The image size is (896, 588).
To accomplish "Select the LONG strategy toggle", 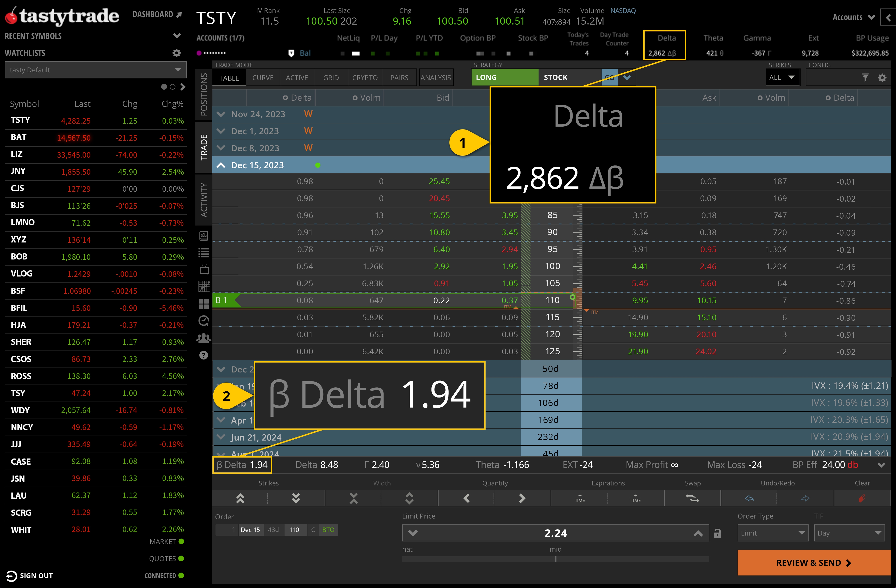I will pyautogui.click(x=504, y=77).
